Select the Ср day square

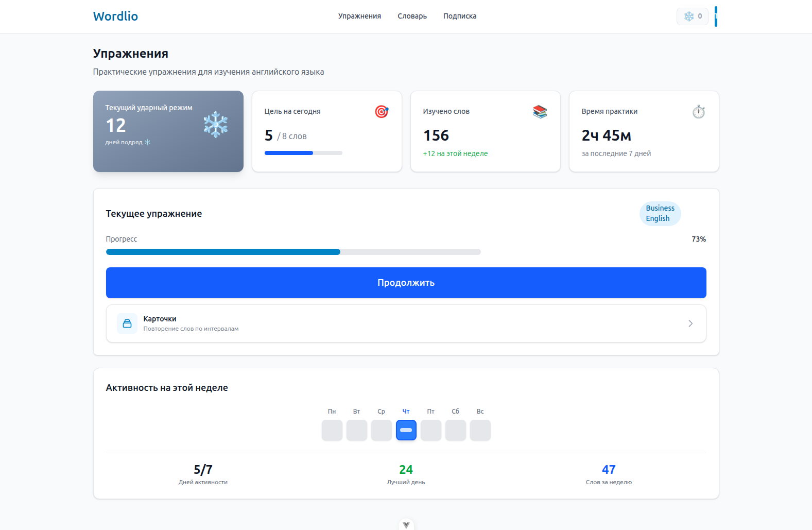point(382,430)
